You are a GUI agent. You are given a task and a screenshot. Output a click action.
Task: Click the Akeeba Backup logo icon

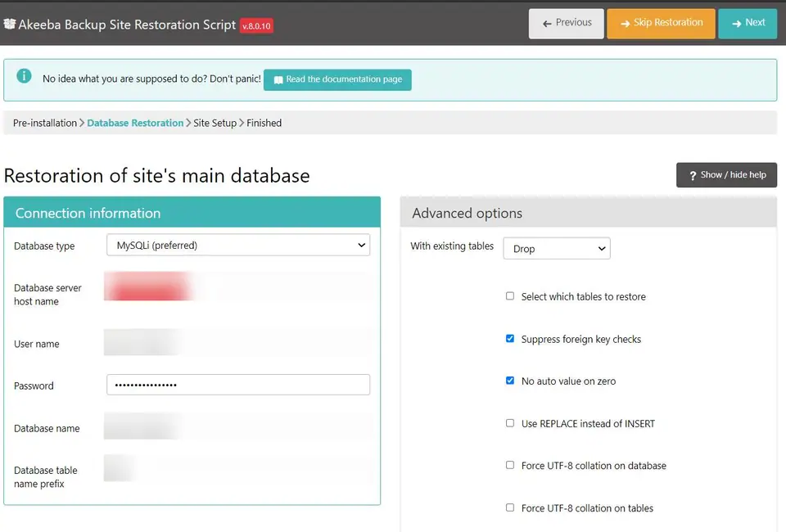tap(10, 24)
